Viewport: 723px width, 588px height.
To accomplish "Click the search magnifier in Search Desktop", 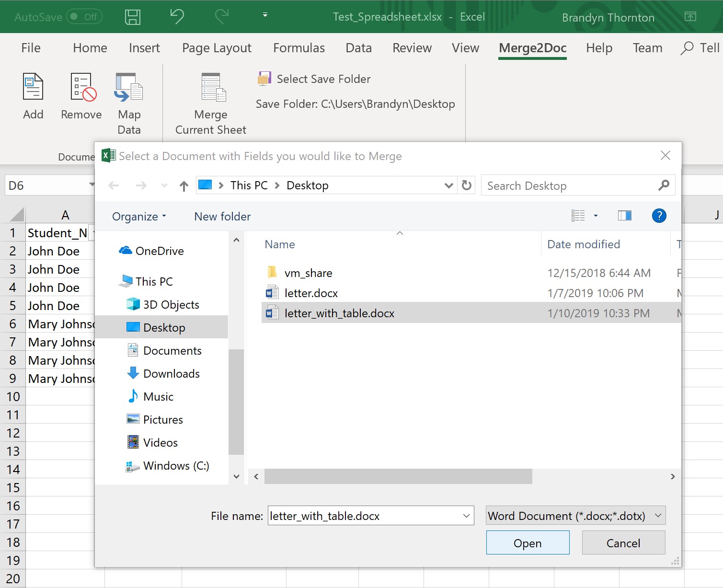I will click(664, 185).
